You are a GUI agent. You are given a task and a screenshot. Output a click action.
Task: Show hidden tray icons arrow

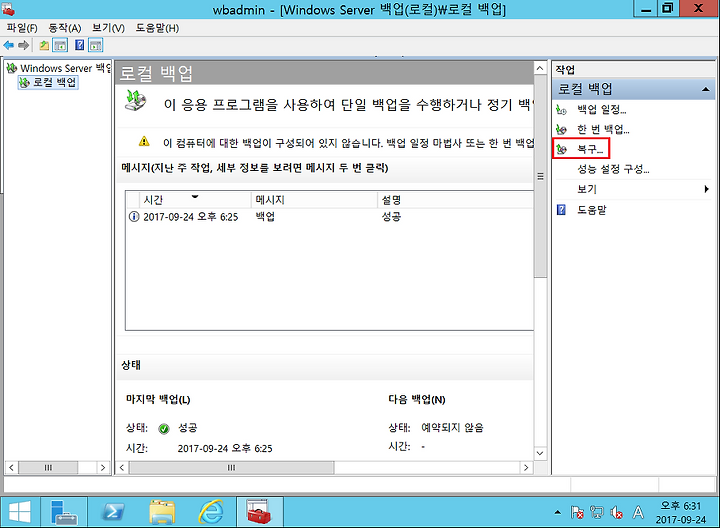[557, 512]
